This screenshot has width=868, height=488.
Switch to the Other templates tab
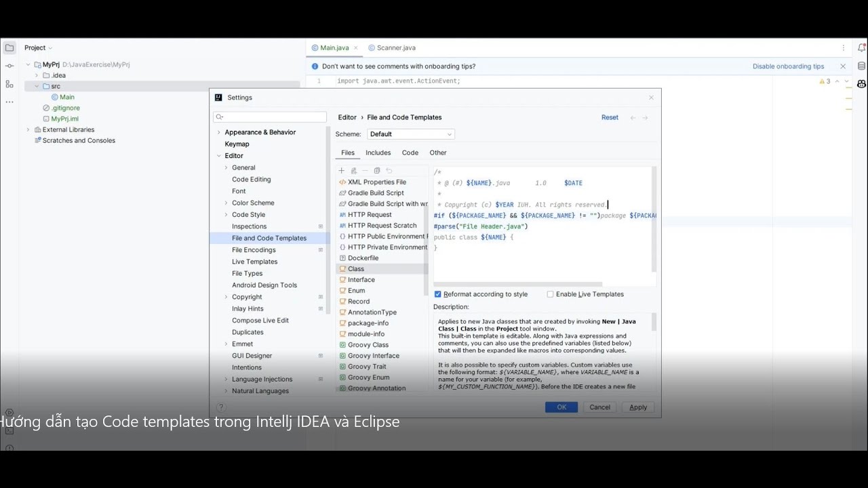click(438, 152)
